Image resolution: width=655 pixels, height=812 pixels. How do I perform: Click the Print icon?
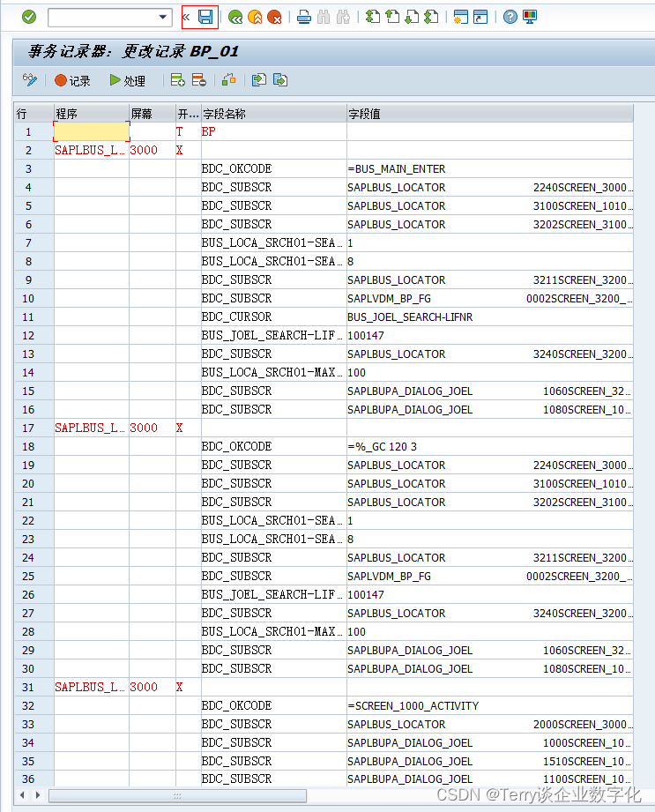click(x=304, y=18)
